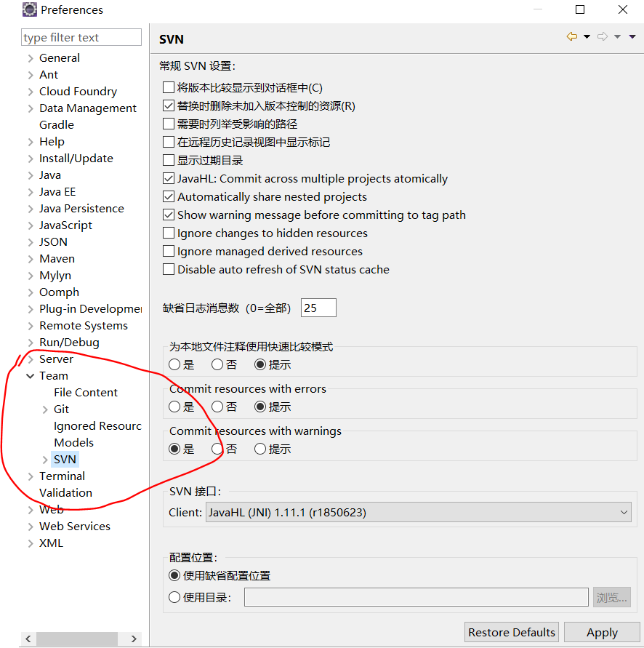Focus the type filter text field

(x=81, y=37)
